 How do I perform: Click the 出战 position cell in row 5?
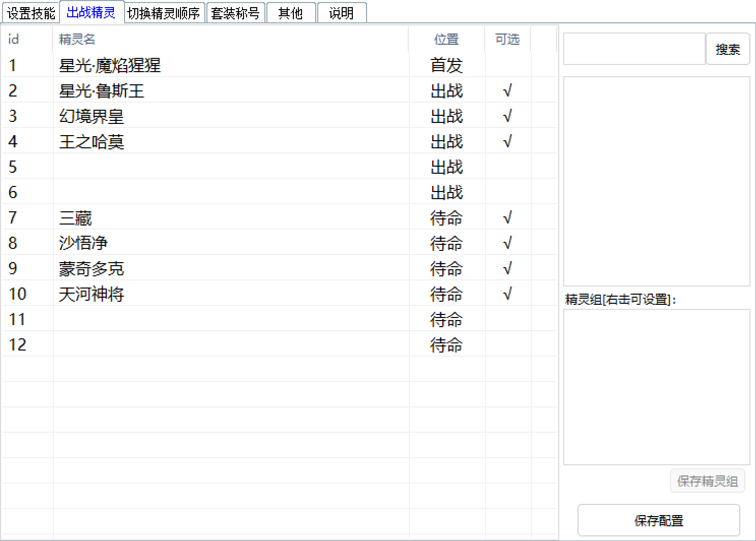point(447,167)
